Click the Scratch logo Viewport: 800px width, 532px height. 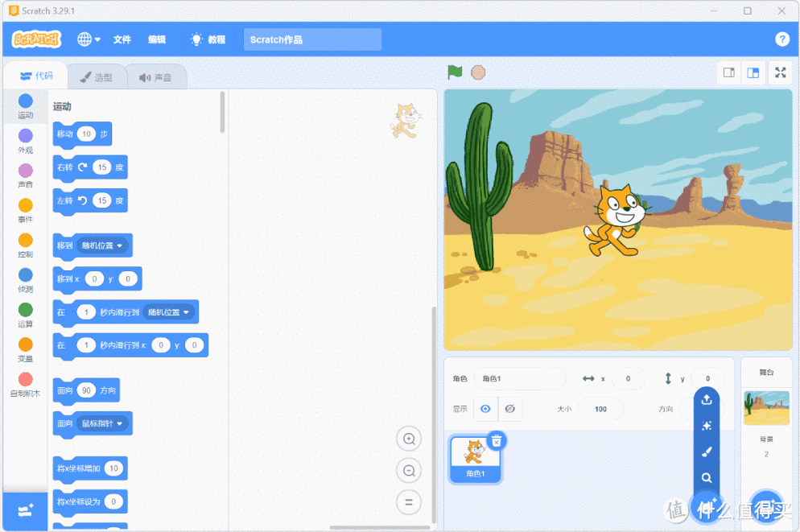36,39
